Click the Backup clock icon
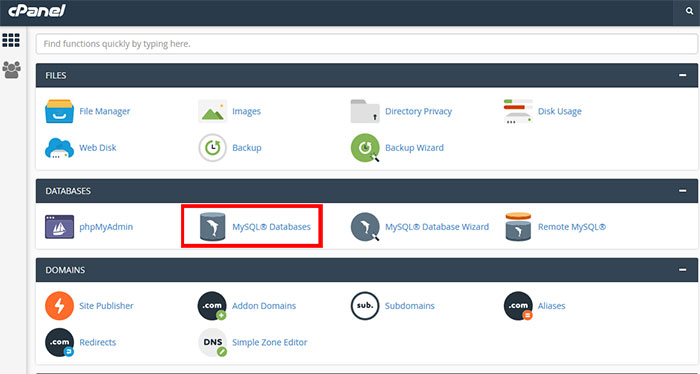700x374 pixels. 212,148
